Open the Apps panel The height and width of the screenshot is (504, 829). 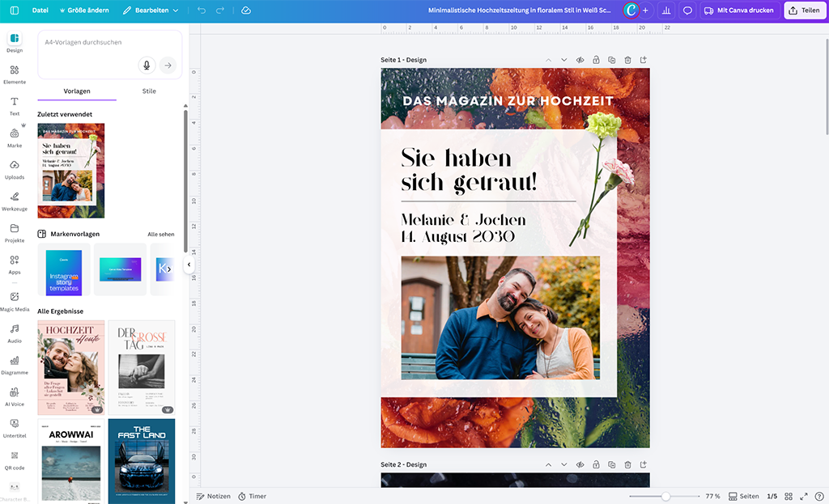tap(15, 265)
